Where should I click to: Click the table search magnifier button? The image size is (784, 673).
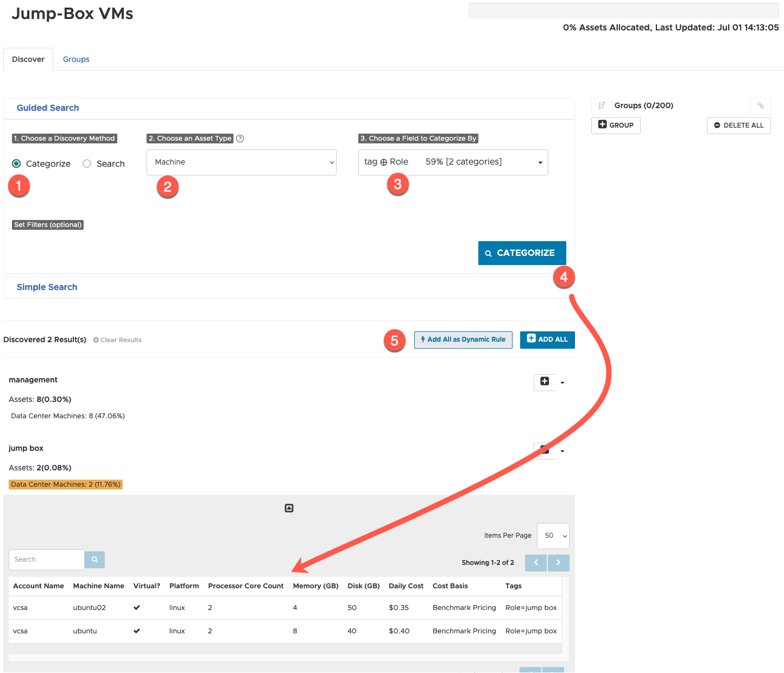click(x=94, y=559)
